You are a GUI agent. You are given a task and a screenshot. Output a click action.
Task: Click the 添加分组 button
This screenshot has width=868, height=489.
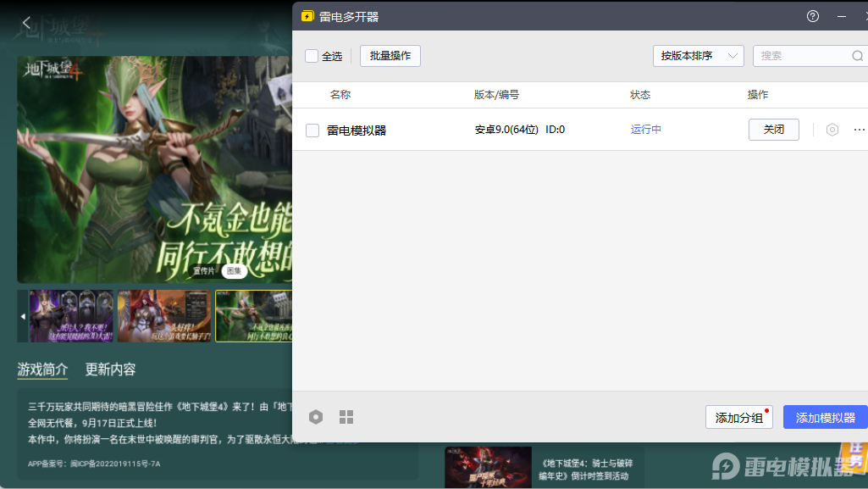pos(738,417)
